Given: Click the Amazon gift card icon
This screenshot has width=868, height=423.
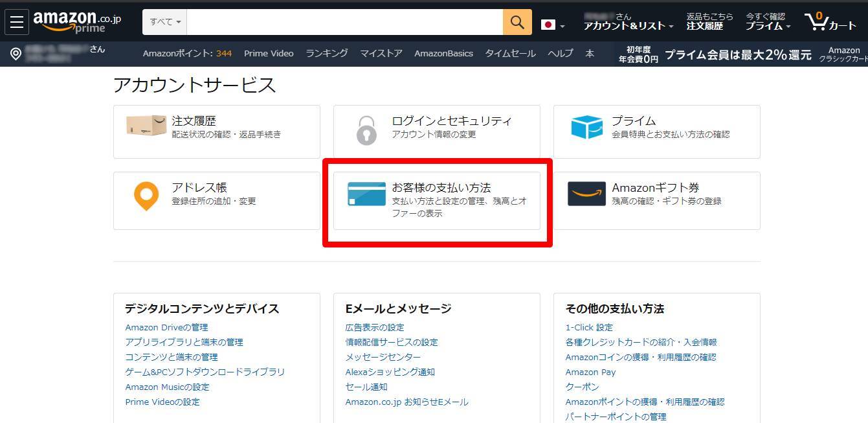Looking at the screenshot, I should [586, 194].
